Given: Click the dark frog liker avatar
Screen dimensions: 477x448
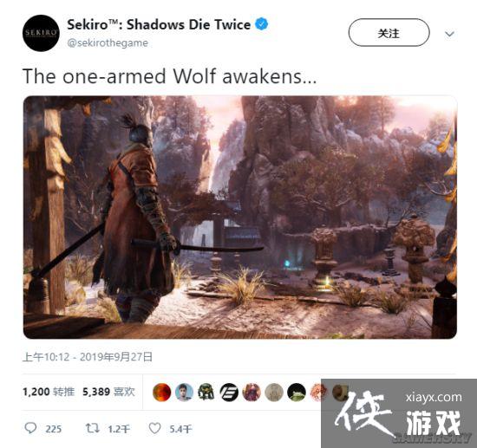Looking at the screenshot, I should click(297, 392).
